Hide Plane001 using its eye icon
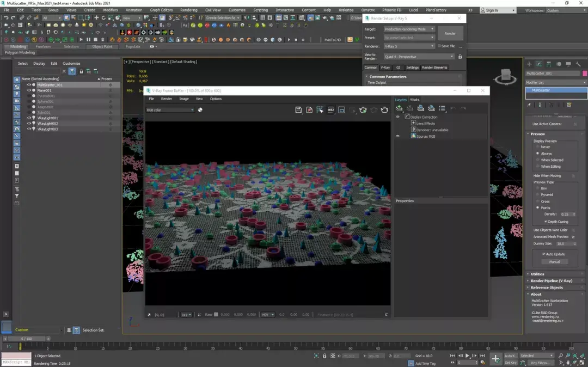588x367 pixels. 29,90
